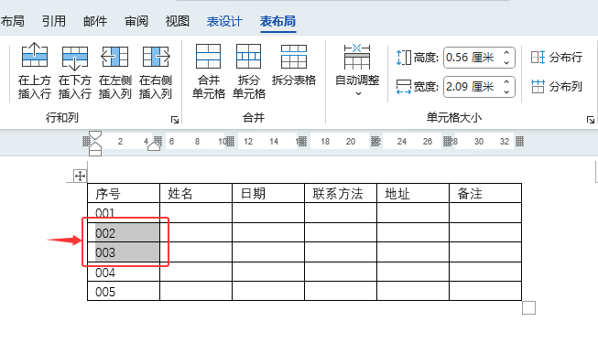598x364 pixels.
Task: Switch to the 引用 tab
Action: click(x=54, y=21)
